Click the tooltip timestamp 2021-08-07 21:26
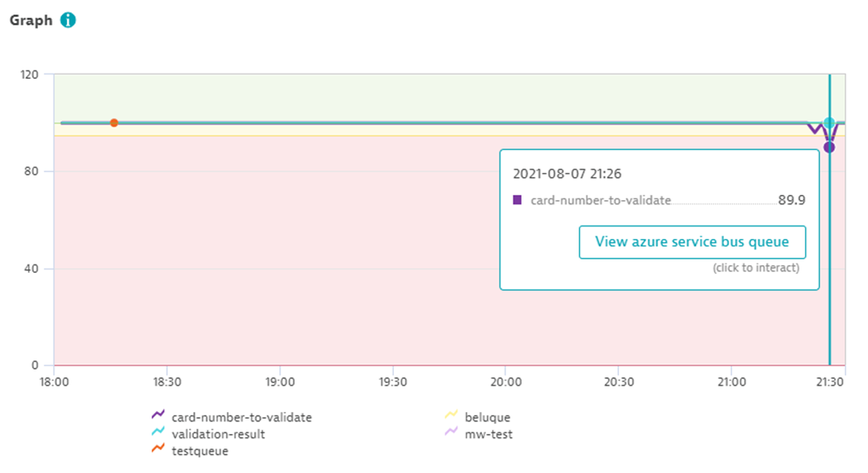This screenshot has width=868, height=473. point(567,174)
